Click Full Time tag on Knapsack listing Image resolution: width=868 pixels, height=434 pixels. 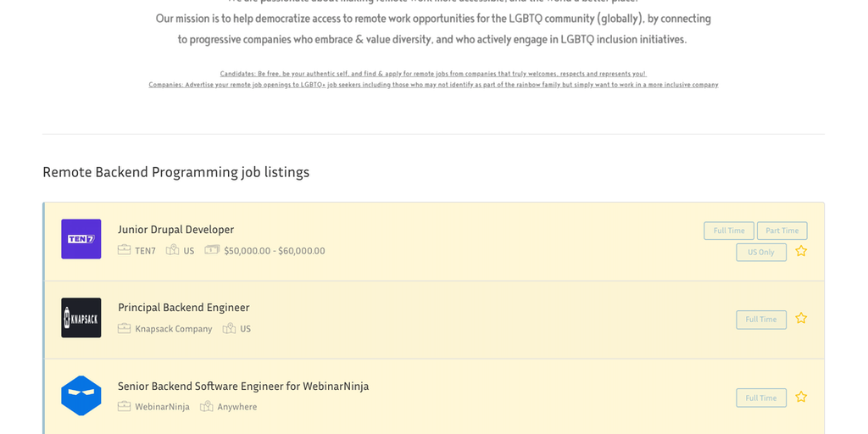[760, 320]
